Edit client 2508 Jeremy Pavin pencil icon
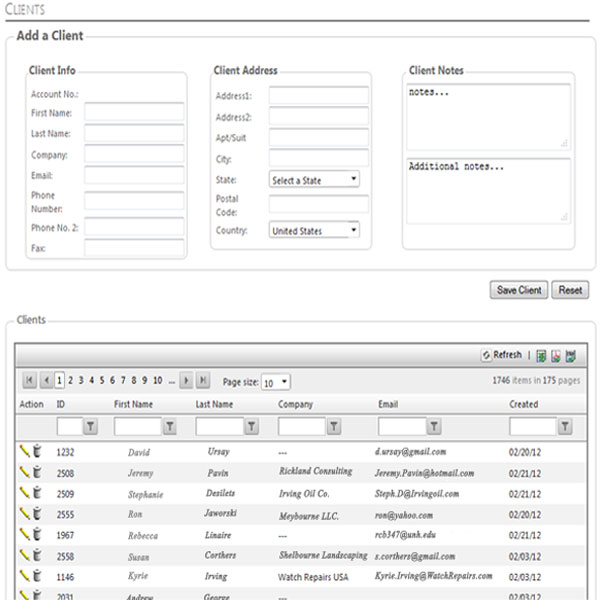 point(24,472)
